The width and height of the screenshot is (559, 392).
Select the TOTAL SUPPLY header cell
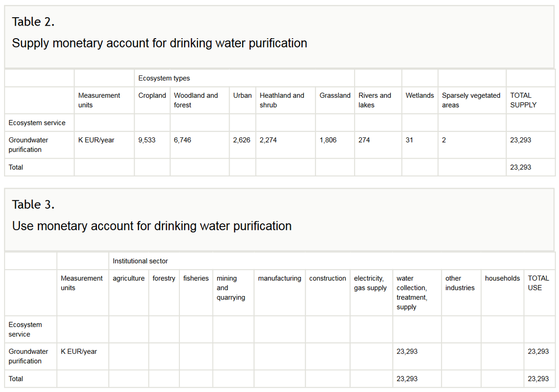pyautogui.click(x=523, y=100)
